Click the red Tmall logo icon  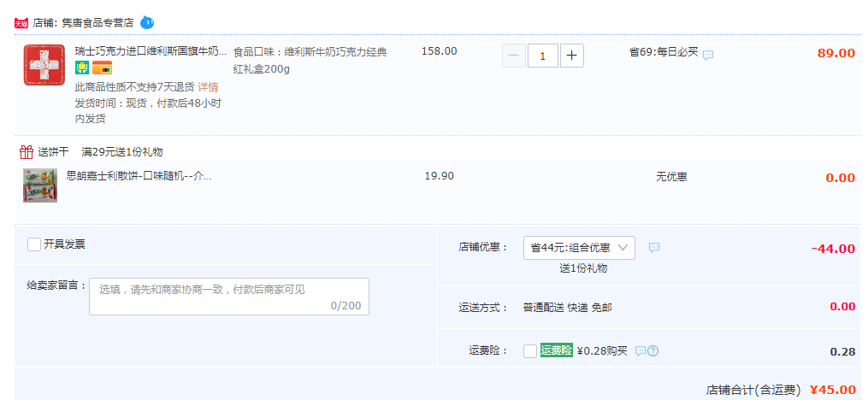[21, 23]
